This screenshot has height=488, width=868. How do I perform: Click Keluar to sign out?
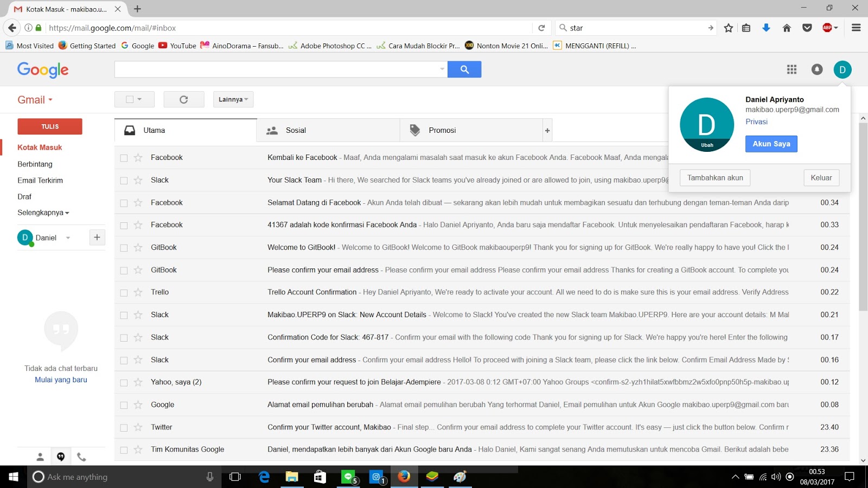(x=821, y=178)
